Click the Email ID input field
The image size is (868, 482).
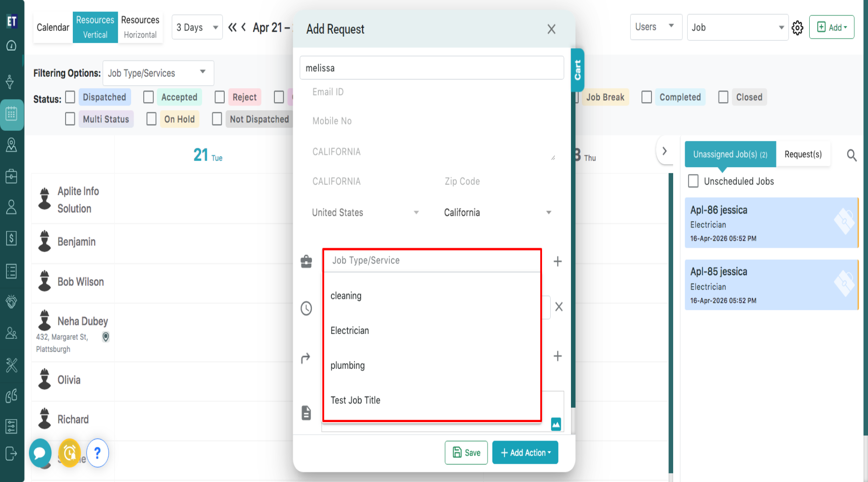[432, 92]
